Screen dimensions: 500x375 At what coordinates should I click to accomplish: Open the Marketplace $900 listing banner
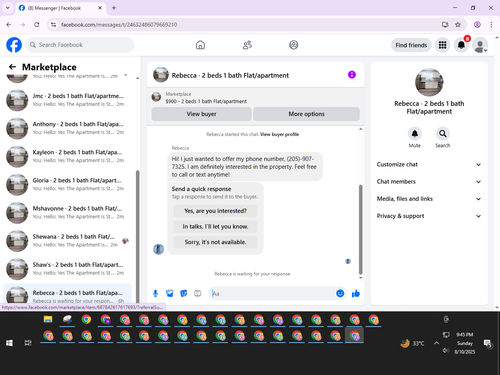(256, 98)
